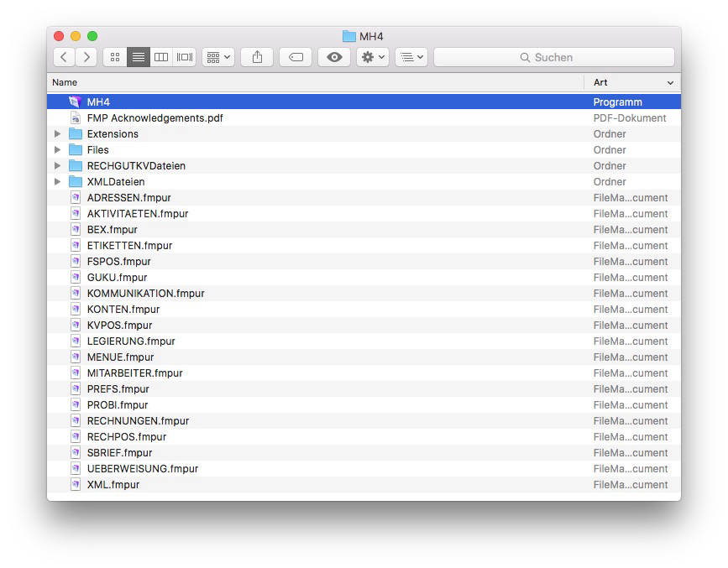Click the Share toolbar icon
The image size is (728, 568).
tap(257, 57)
